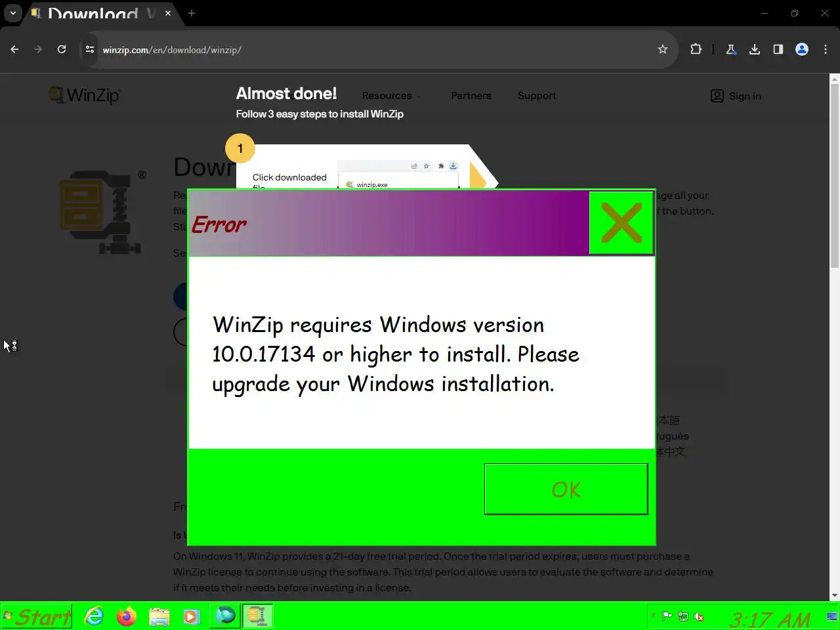Image resolution: width=840 pixels, height=630 pixels.
Task: Click the Show desktop button
Action: [832, 617]
